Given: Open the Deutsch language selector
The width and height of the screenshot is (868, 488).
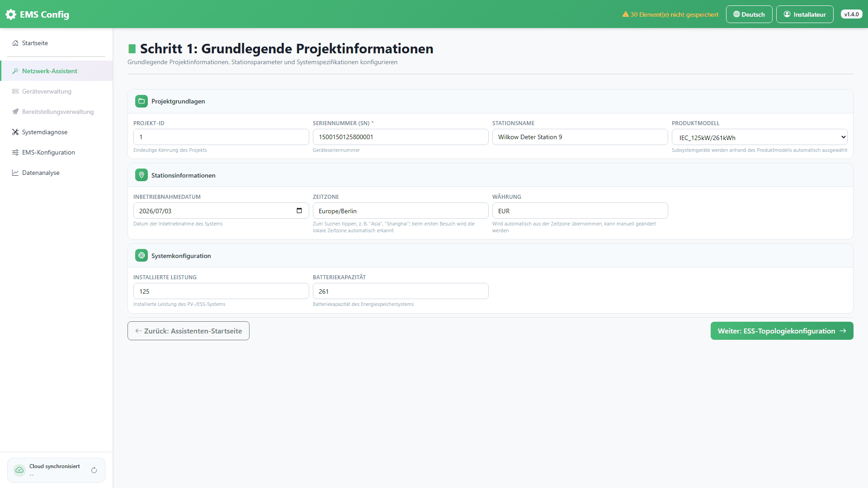Looking at the screenshot, I should [x=749, y=14].
